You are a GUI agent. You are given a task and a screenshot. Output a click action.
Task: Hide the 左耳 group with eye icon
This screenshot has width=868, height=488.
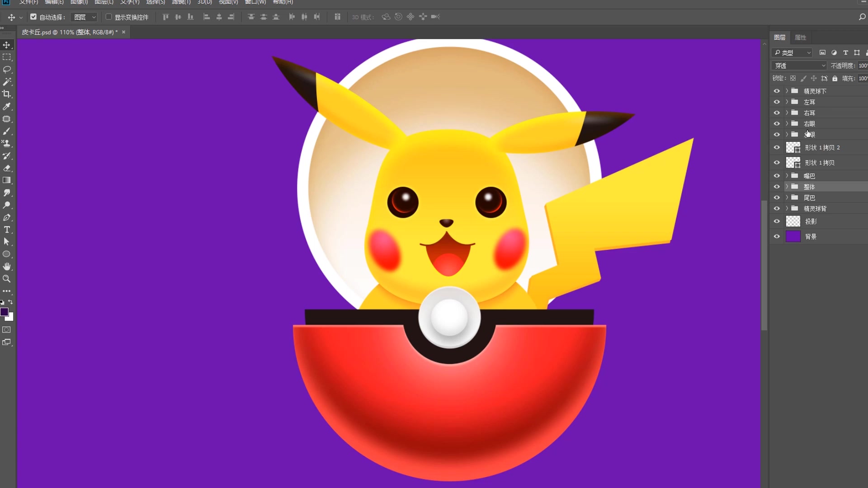[x=777, y=102]
